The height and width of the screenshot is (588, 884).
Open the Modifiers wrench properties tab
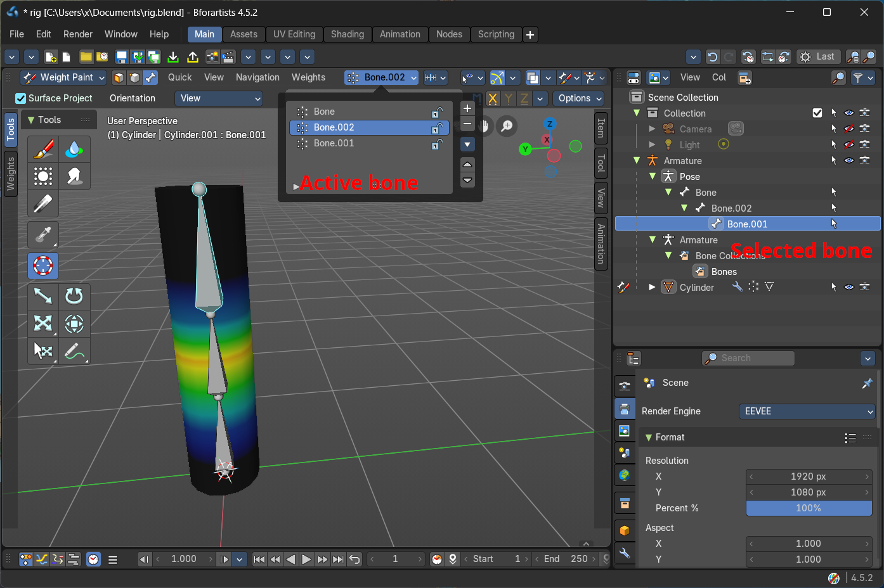625,553
